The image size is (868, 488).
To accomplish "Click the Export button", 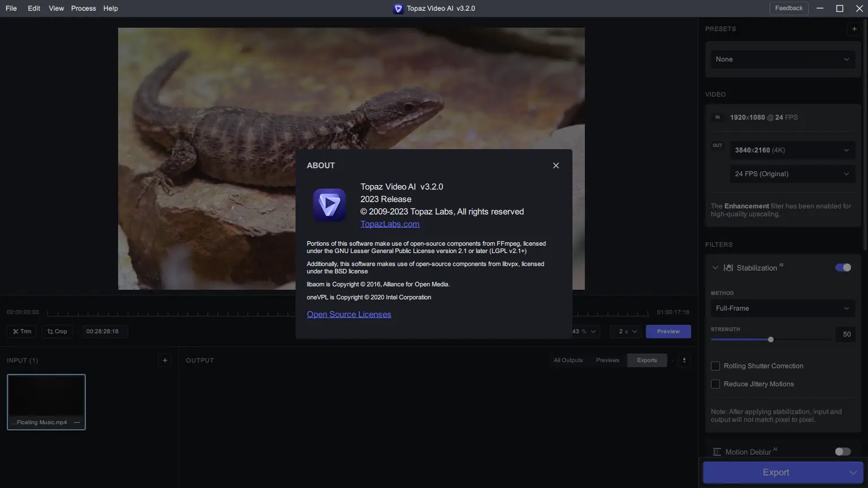I will 775,473.
